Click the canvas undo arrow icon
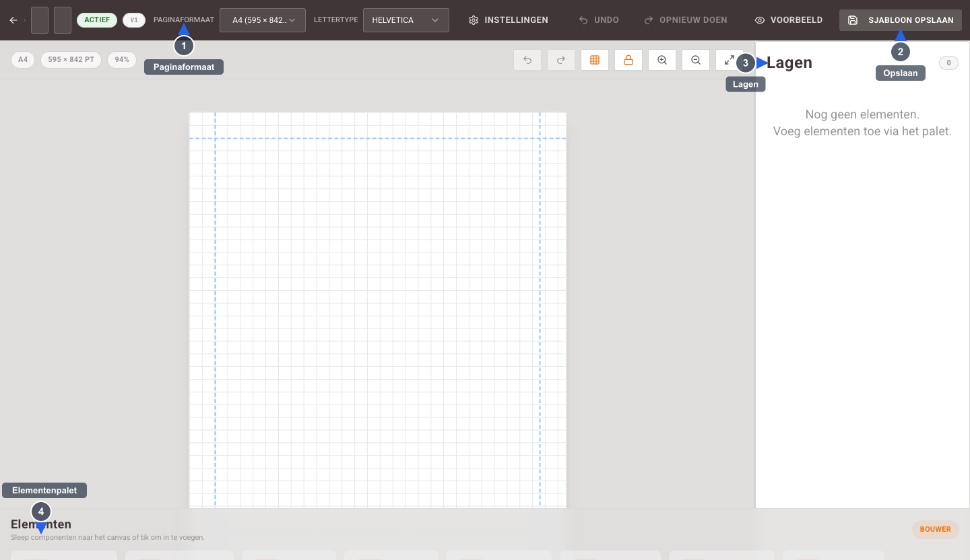Image resolution: width=970 pixels, height=560 pixels. point(527,60)
